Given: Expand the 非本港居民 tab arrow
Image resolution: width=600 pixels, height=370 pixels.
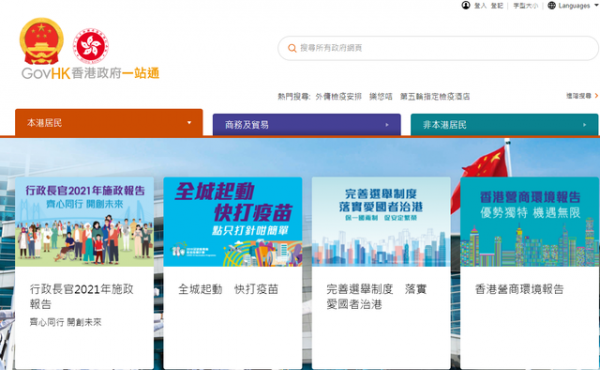Looking at the screenshot, I should click(x=584, y=125).
